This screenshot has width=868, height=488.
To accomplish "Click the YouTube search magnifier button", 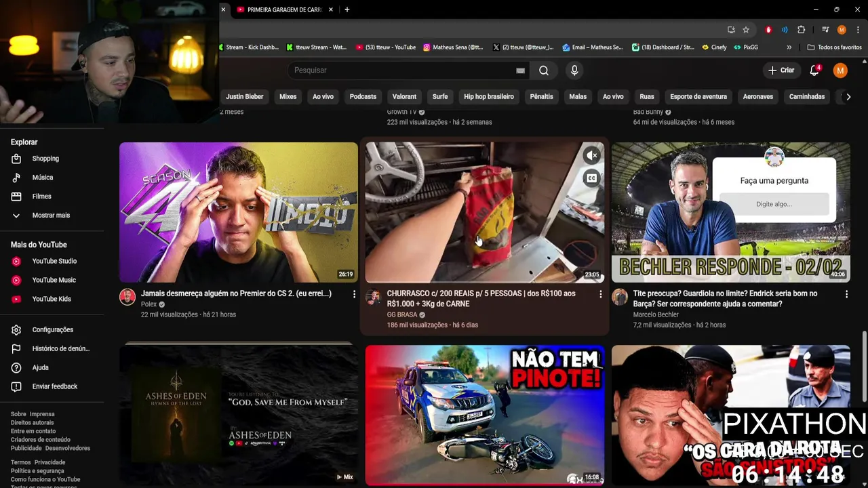I will pyautogui.click(x=544, y=70).
